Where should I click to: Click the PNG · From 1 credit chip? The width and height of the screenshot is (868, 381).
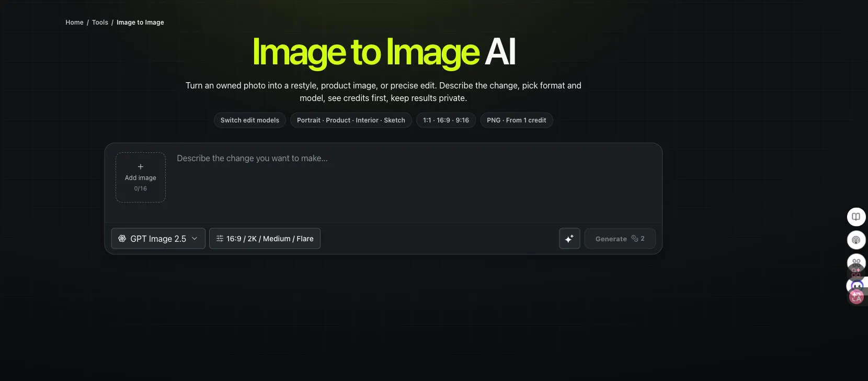(517, 120)
